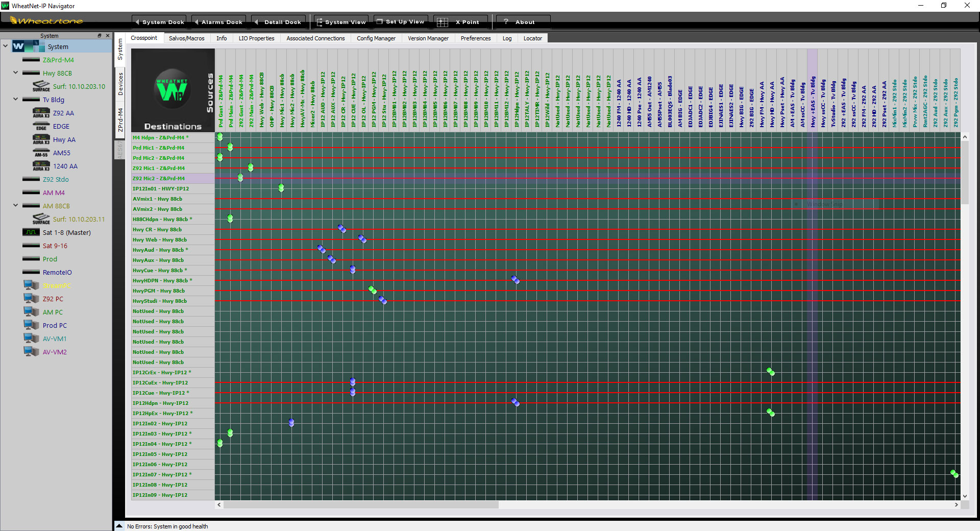Click the WheatNet System logo icon
The height and width of the screenshot is (531, 980).
tap(29, 46)
